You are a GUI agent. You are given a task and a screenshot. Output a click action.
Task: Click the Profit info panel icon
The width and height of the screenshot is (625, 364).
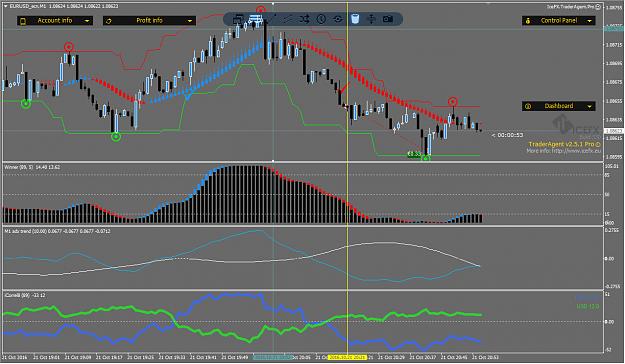click(x=109, y=21)
